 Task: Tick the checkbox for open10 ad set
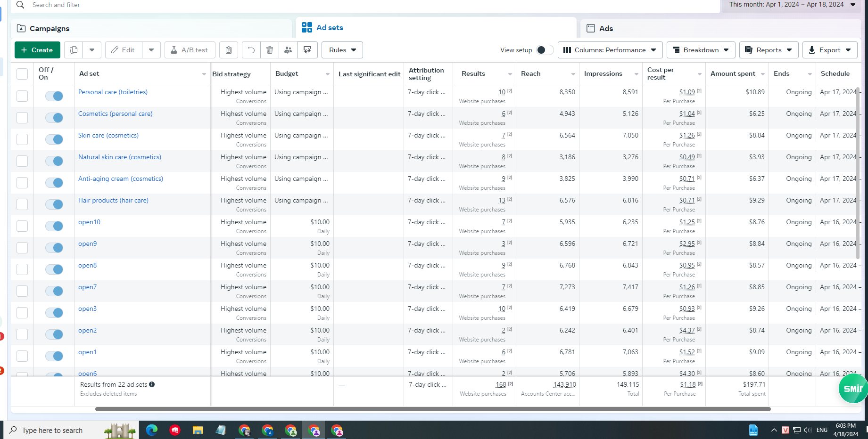(x=22, y=226)
